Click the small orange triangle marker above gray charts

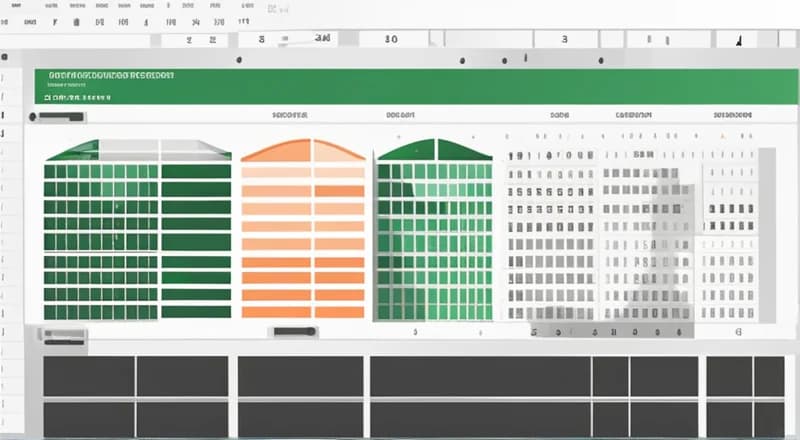pyautogui.click(x=720, y=132)
